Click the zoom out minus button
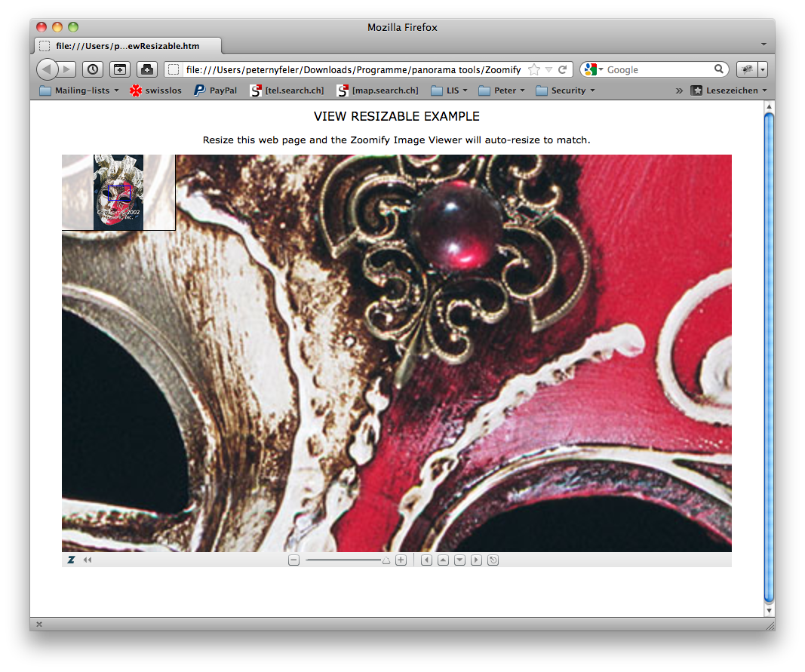 [x=294, y=560]
